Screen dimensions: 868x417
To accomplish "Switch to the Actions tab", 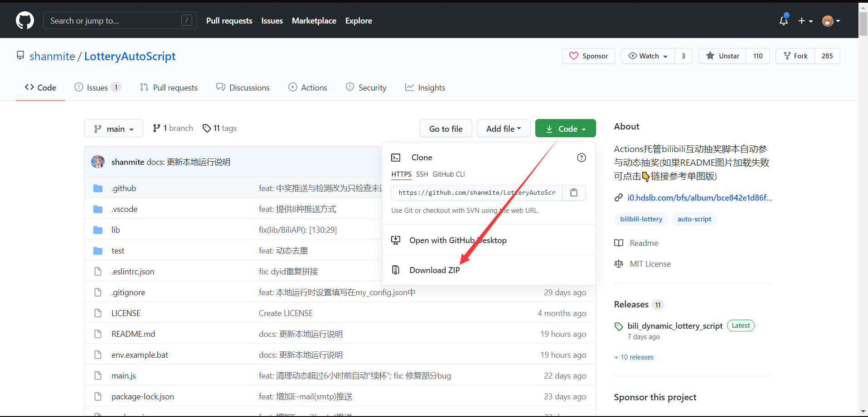I will 308,87.
